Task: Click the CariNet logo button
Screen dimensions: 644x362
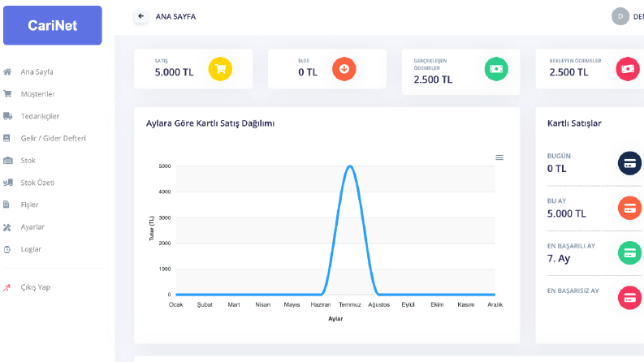Action: 53,25
